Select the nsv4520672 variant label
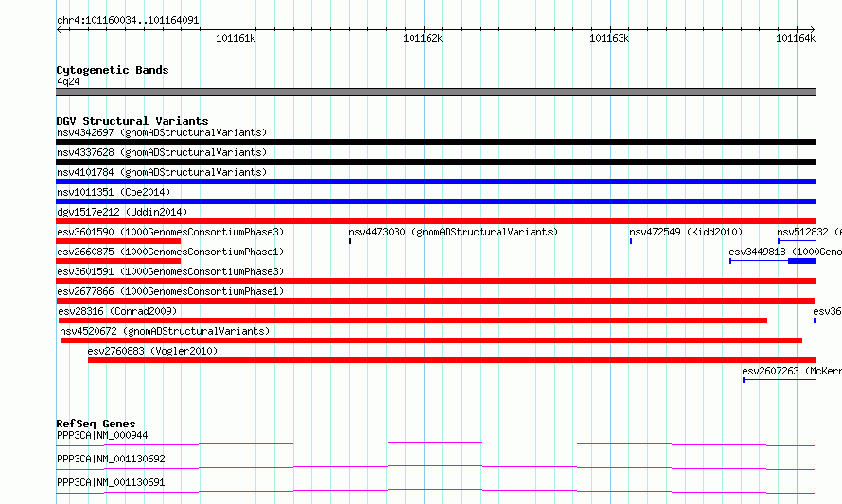Image resolution: width=842 pixels, height=504 pixels. [x=165, y=331]
